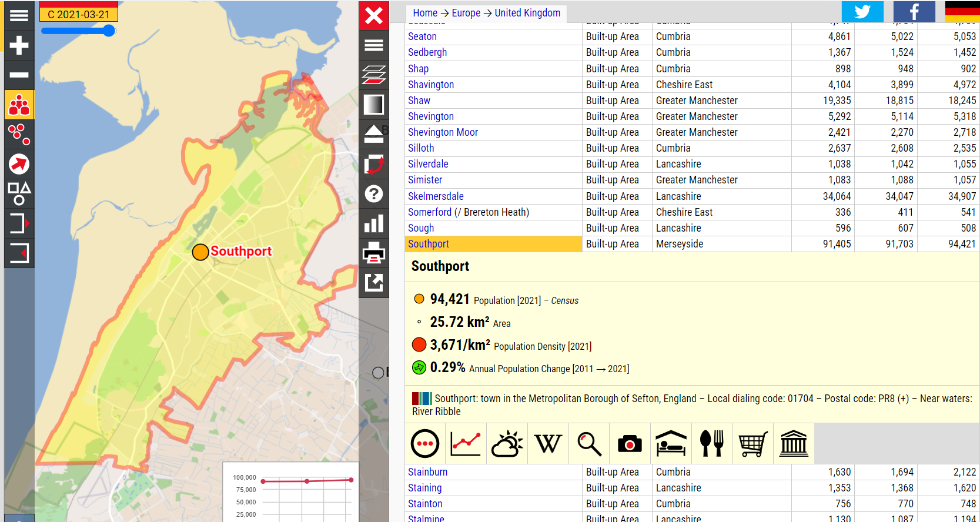Print the map with printer icon
980x522 pixels.
click(x=374, y=253)
